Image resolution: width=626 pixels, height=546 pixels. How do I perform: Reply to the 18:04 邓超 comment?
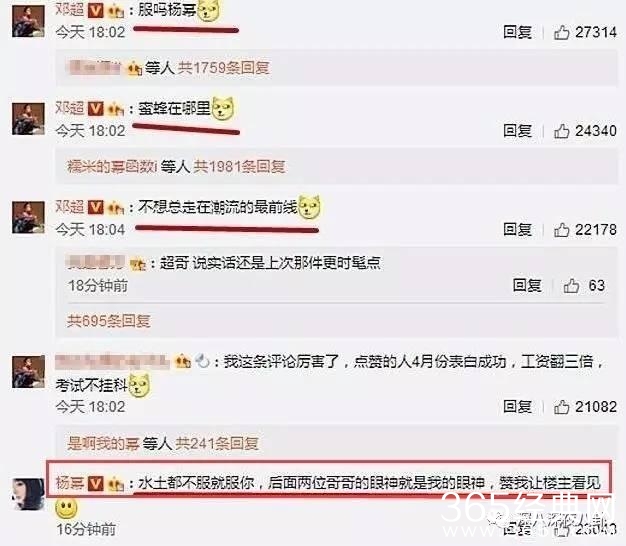click(517, 229)
